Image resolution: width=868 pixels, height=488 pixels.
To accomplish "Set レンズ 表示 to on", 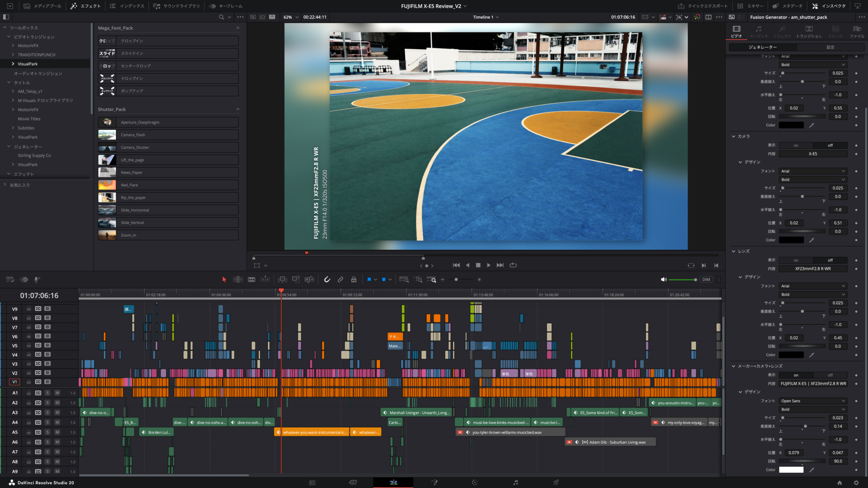I will (x=796, y=260).
